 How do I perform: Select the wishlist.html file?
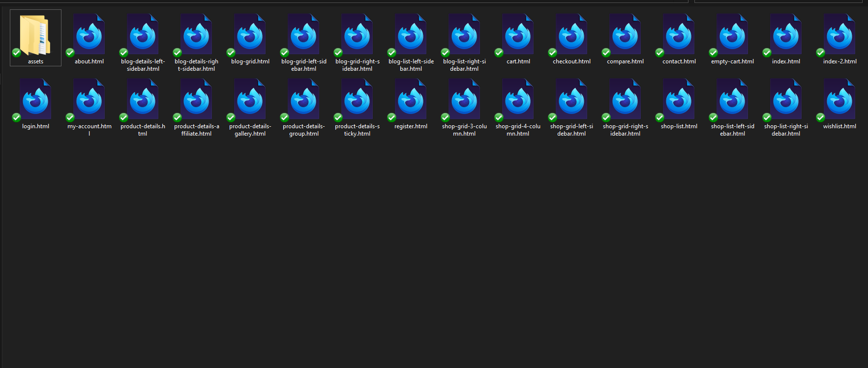tap(839, 100)
